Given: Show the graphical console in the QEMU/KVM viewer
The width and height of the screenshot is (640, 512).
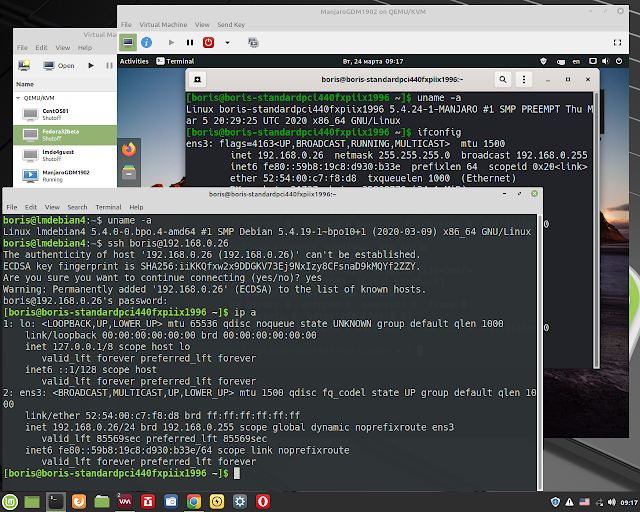Looking at the screenshot, I should tap(128, 42).
